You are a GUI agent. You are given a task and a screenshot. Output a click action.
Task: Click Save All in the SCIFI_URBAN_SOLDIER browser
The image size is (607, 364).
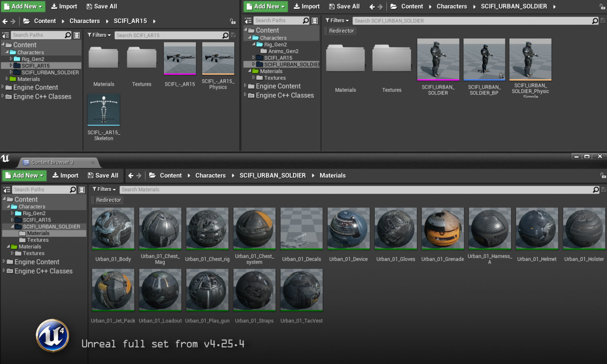pos(344,6)
